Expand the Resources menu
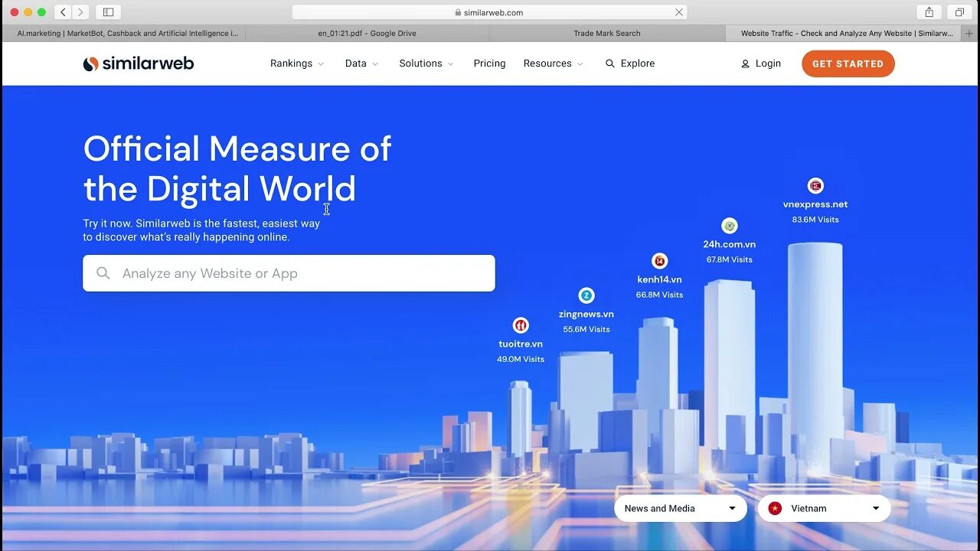The width and height of the screenshot is (980, 551). (x=554, y=64)
